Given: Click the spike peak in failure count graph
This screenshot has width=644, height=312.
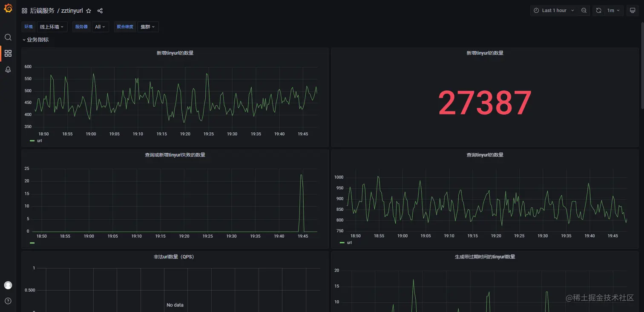Looking at the screenshot, I should pos(301,175).
